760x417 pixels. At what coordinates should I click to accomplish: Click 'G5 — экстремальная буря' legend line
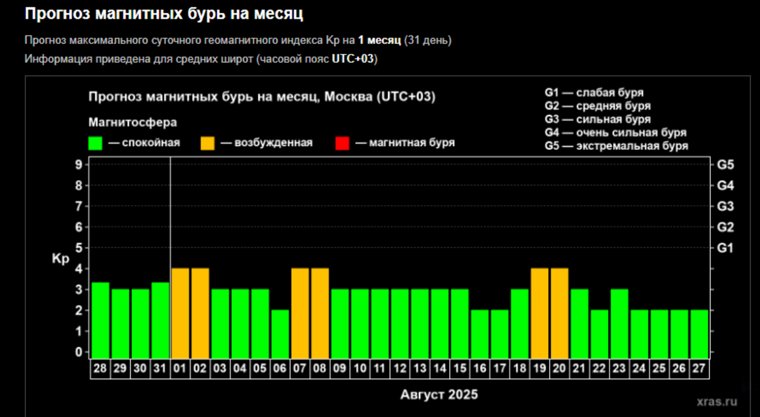point(616,146)
